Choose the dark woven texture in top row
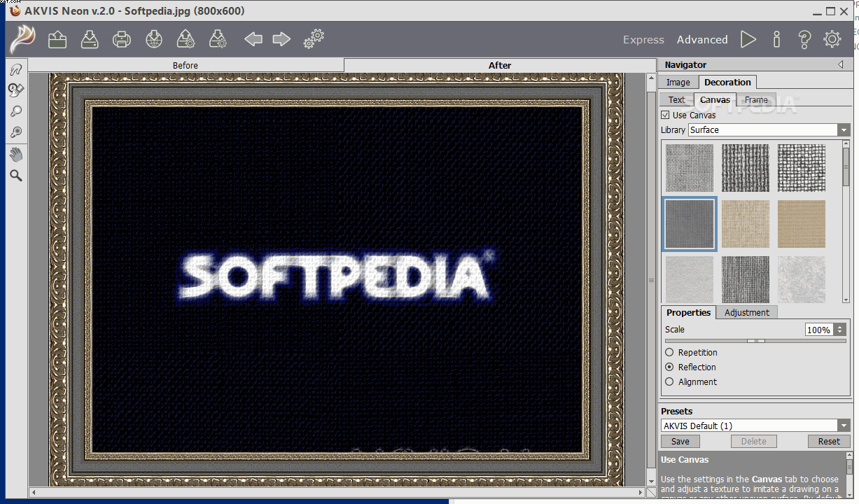 coord(746,168)
